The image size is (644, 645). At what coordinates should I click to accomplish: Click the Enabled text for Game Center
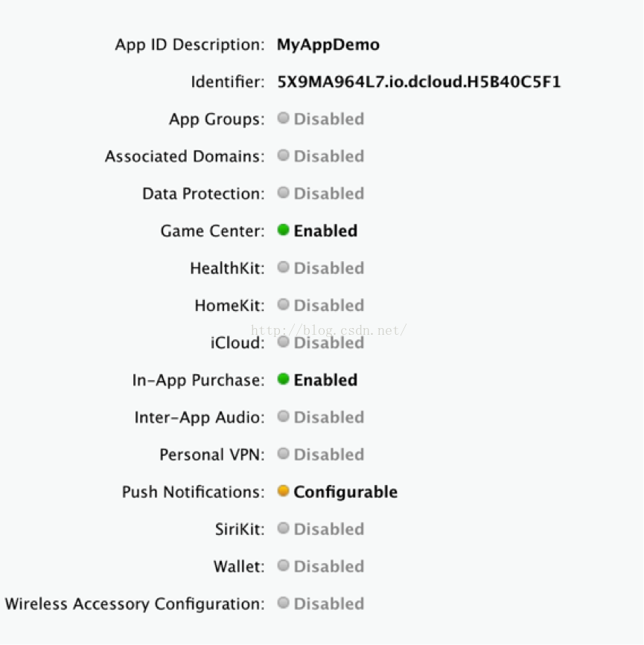pos(325,231)
